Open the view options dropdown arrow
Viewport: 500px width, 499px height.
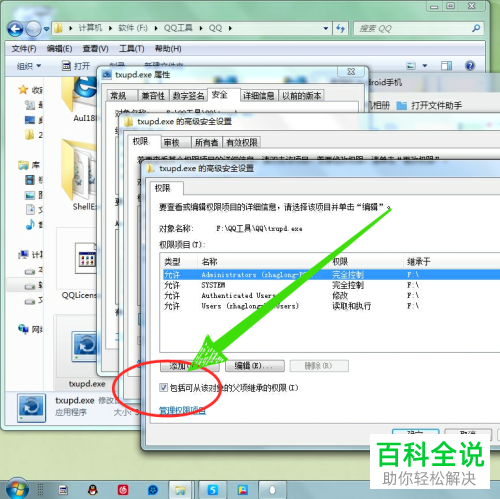point(425,66)
